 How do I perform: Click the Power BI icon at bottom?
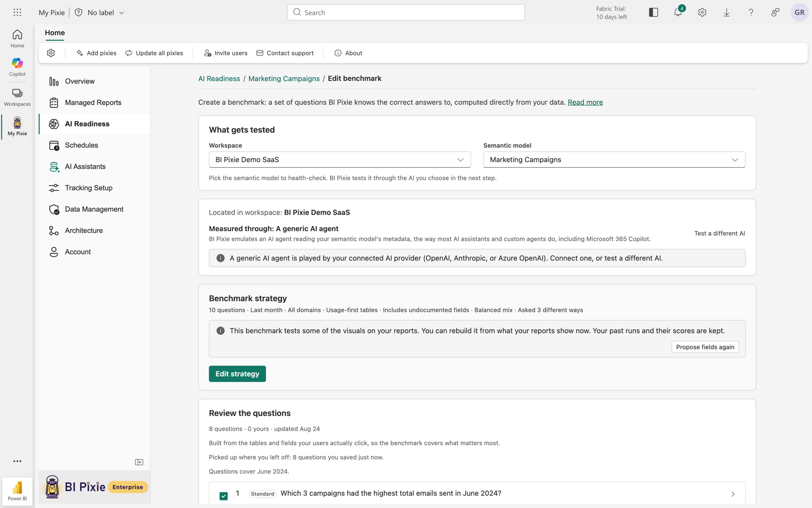tap(17, 491)
